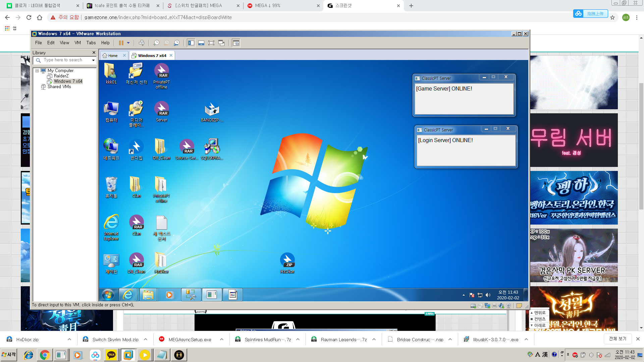Open the File menu in VMware
Viewport: 644px width, 362px height.
[39, 43]
